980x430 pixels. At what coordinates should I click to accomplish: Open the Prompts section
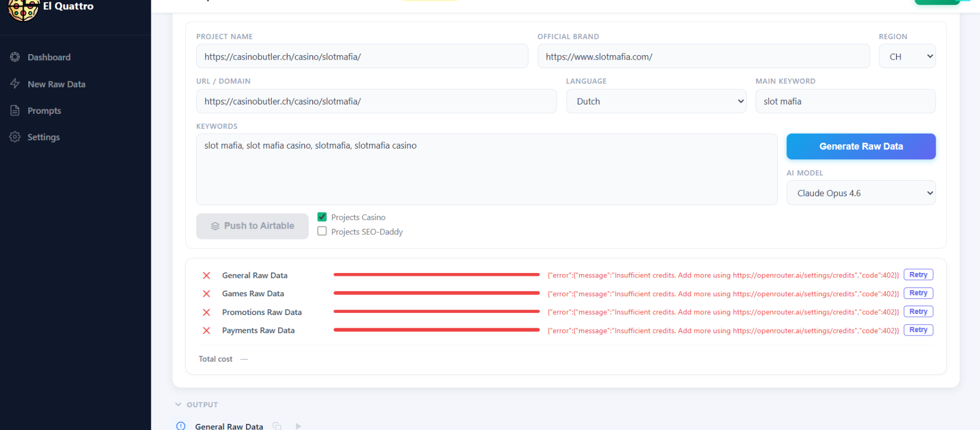44,111
